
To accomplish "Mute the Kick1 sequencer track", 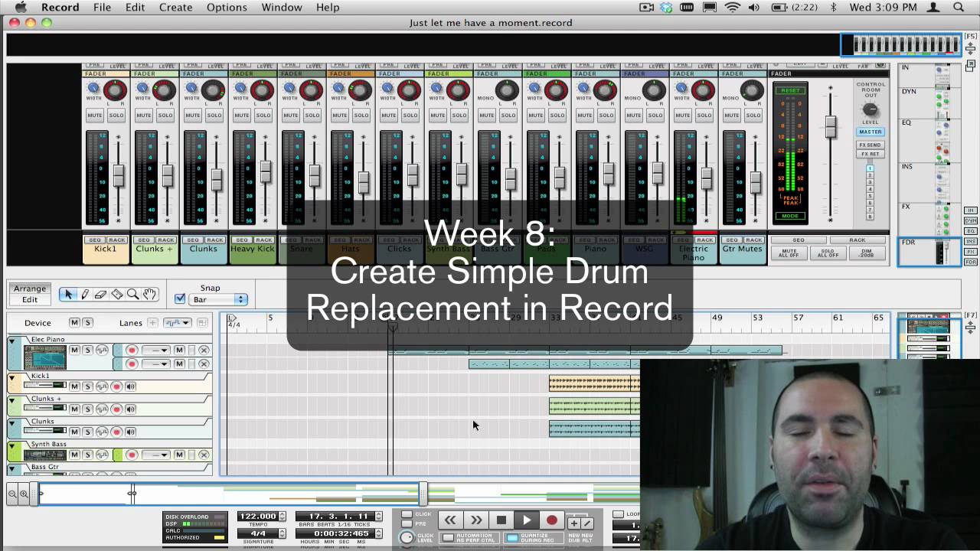I will pos(74,386).
